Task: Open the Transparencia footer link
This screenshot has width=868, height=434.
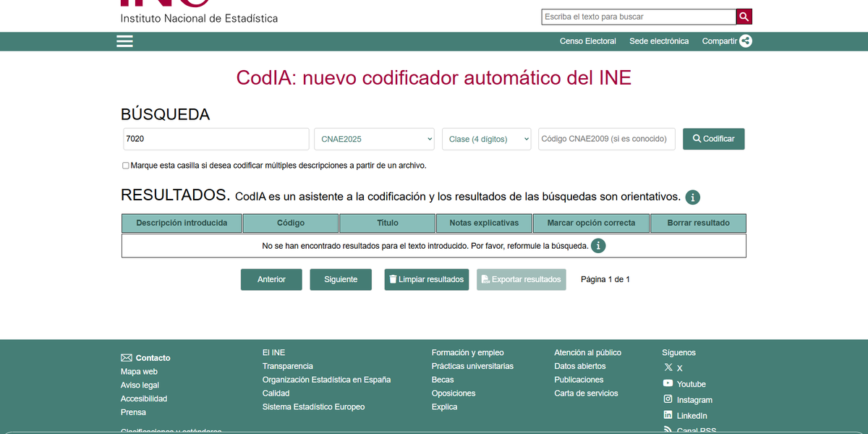Action: click(x=287, y=366)
